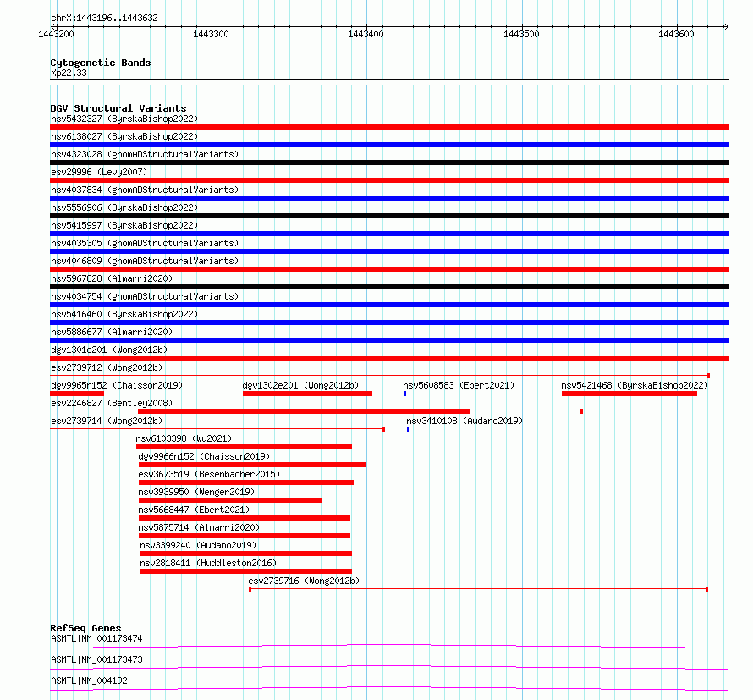This screenshot has width=753, height=700.
Task: Open nsv4323028 (gnomADStructuralVariants) variant label
Action: (x=145, y=154)
